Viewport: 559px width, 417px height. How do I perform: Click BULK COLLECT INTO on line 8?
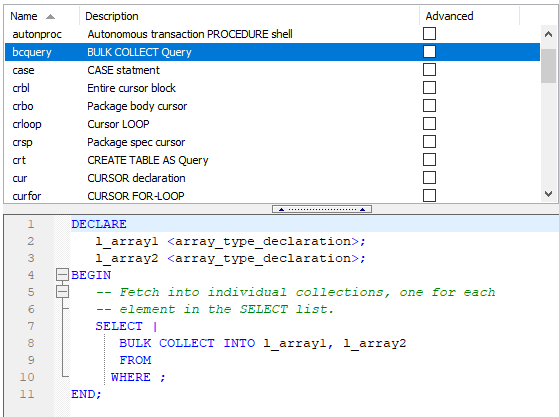[187, 343]
